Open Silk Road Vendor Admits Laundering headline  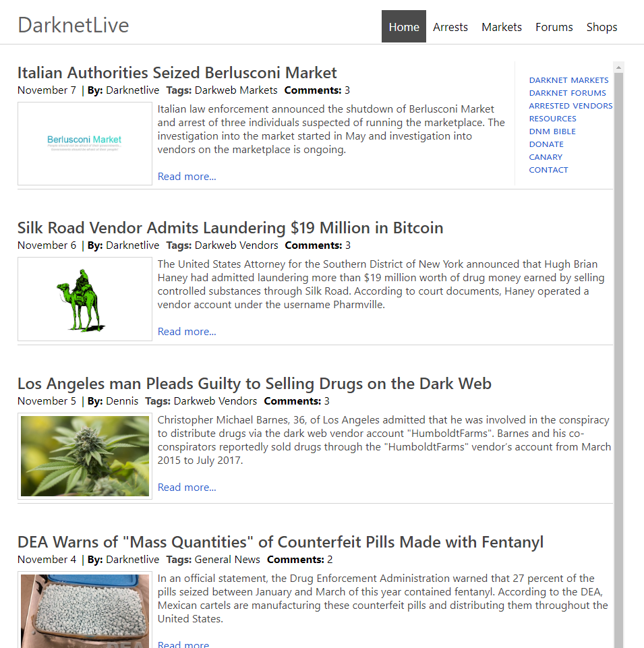(x=230, y=228)
